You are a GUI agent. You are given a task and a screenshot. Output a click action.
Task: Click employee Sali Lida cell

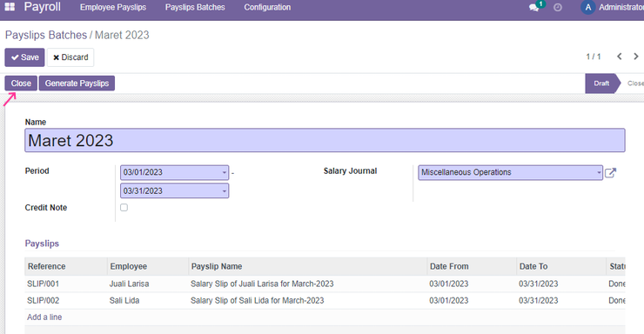(x=124, y=301)
